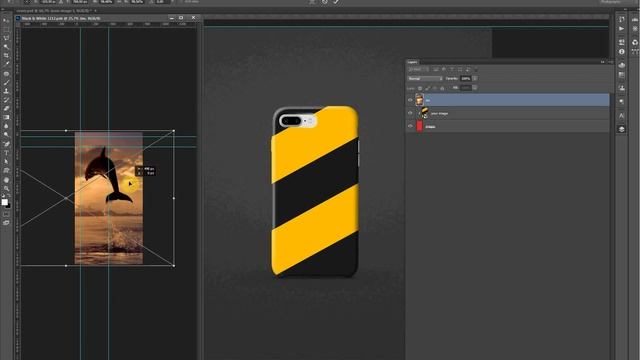This screenshot has height=360, width=640.
Task: Toggle smart object filter in Layers panel
Action: [x=468, y=70]
